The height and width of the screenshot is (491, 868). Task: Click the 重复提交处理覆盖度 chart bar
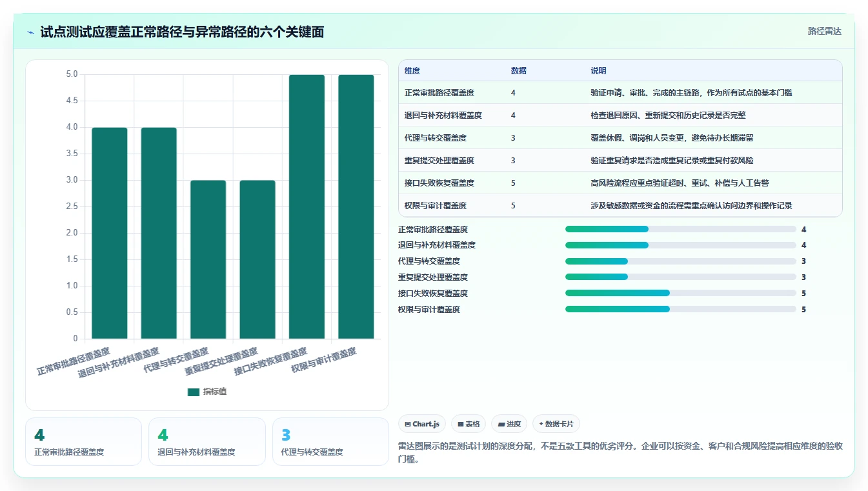(257, 259)
